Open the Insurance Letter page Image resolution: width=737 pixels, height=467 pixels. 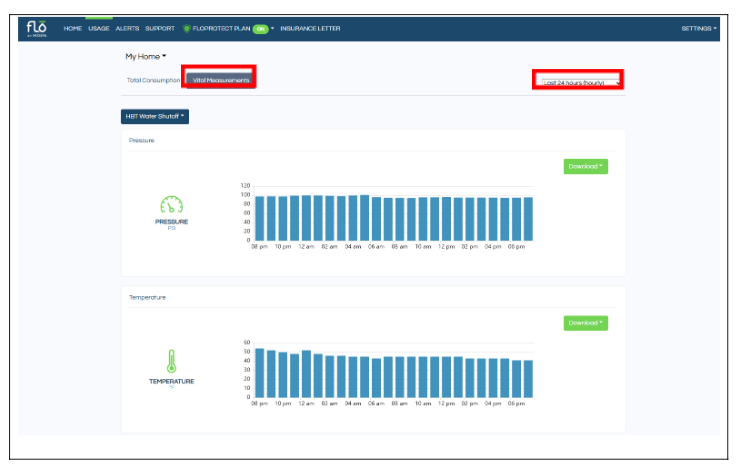[310, 29]
